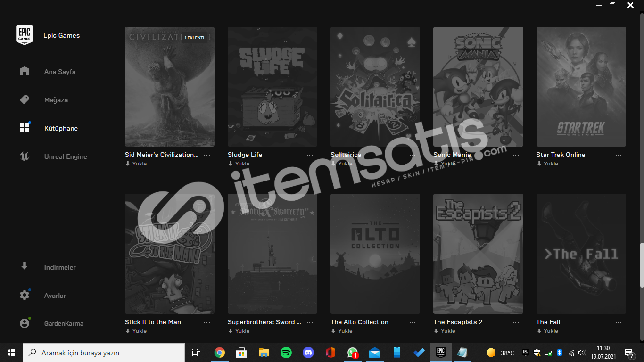Open options menu for The Escapists 2
Image resolution: width=644 pixels, height=362 pixels.
click(516, 322)
